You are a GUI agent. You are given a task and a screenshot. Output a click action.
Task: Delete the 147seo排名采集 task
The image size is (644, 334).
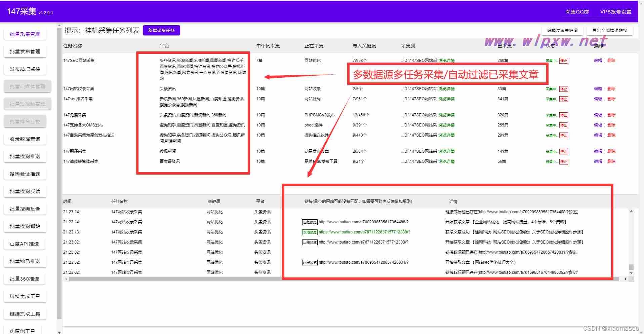611,99
